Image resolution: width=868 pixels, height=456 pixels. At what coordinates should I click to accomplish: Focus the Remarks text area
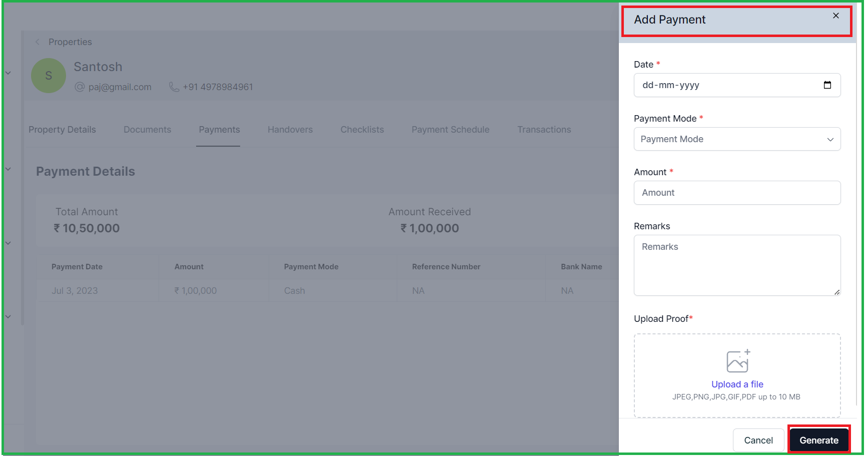(737, 265)
